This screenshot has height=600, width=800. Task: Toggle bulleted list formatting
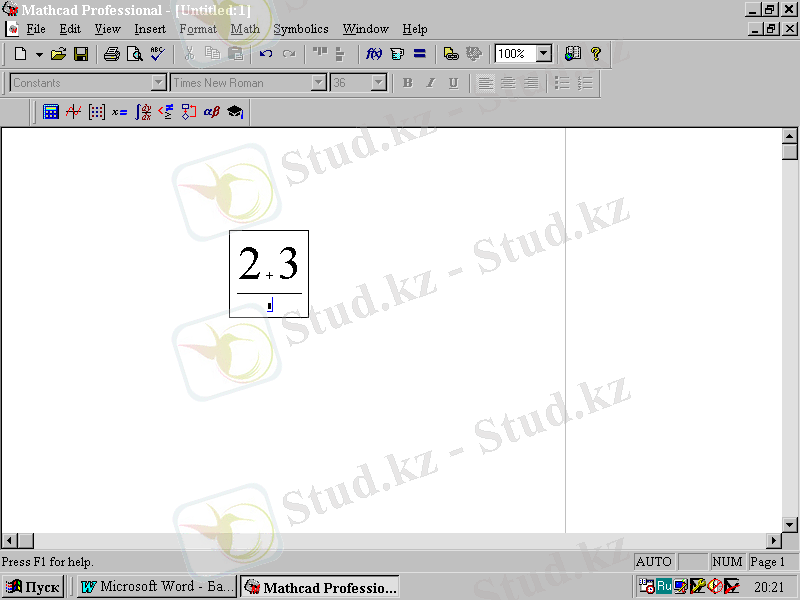[x=562, y=83]
